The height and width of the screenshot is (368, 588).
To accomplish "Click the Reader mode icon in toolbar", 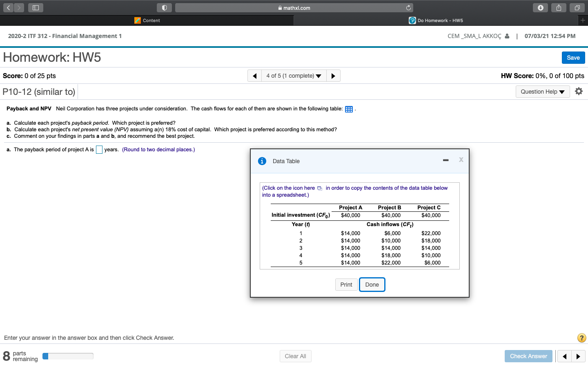I will [165, 7].
